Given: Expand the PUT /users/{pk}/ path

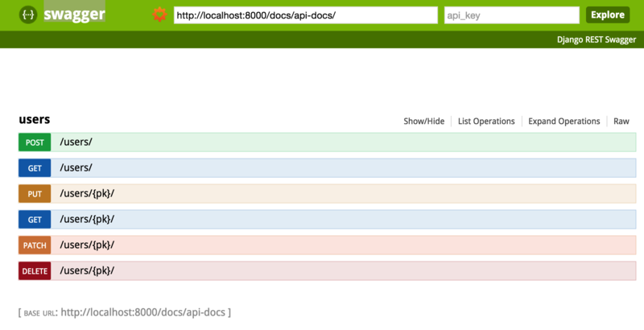Looking at the screenshot, I should pos(87,194).
